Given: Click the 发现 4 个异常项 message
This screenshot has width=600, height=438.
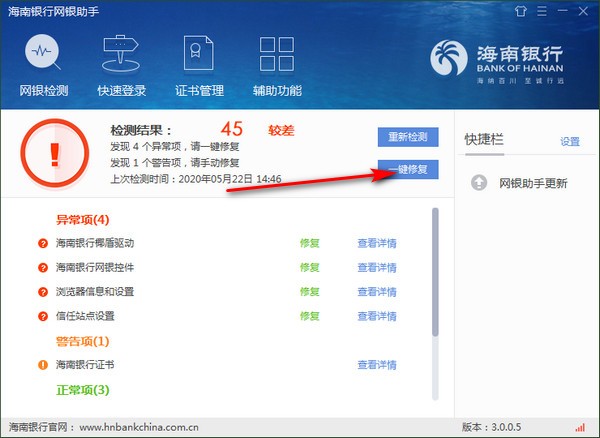Looking at the screenshot, I should point(175,147).
